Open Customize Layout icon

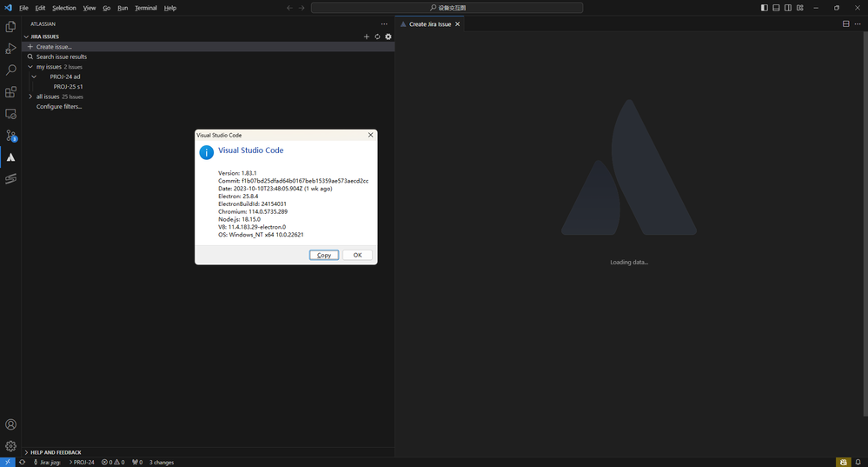point(800,8)
